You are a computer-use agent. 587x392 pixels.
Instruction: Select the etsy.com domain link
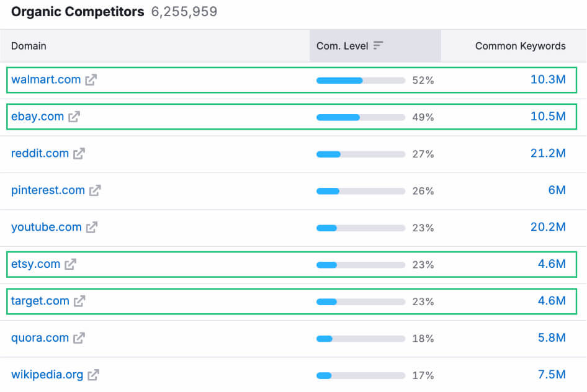[35, 264]
